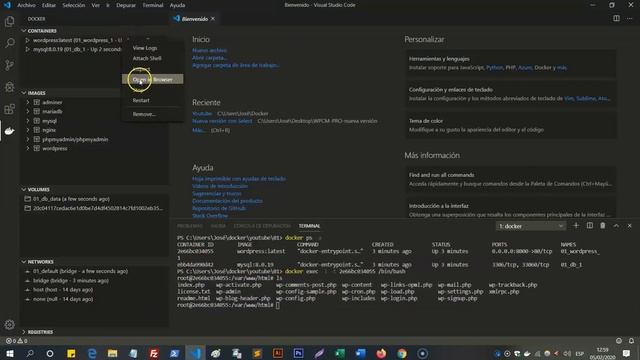The image size is (640, 360).
Task: Open FileZilla from the taskbar
Action: click(153, 353)
